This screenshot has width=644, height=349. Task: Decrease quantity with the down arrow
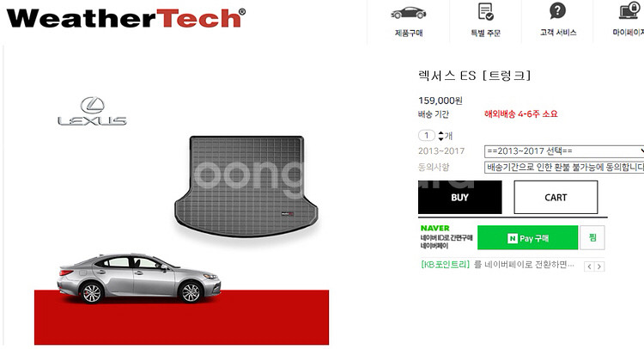click(x=440, y=138)
